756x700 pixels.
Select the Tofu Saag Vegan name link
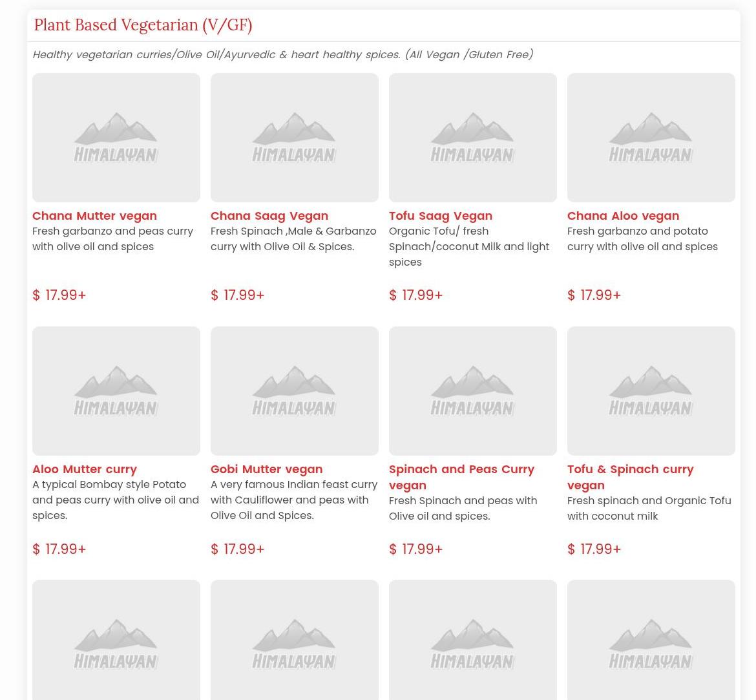[441, 216]
